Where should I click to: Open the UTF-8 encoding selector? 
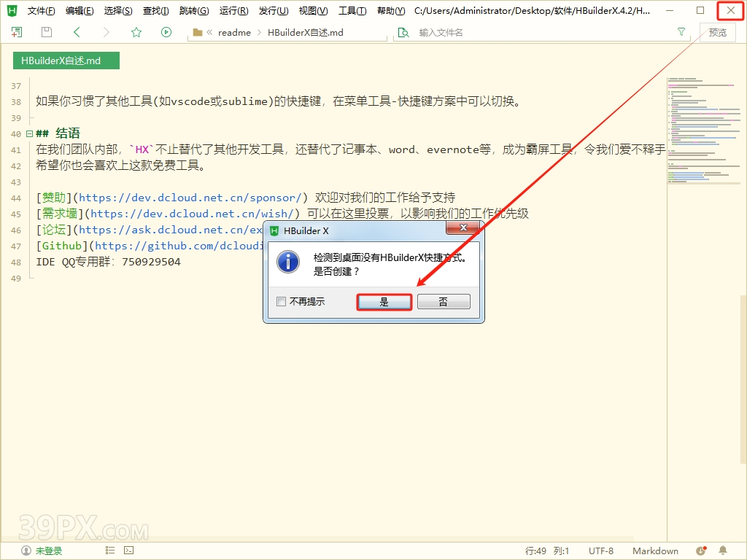tap(601, 551)
